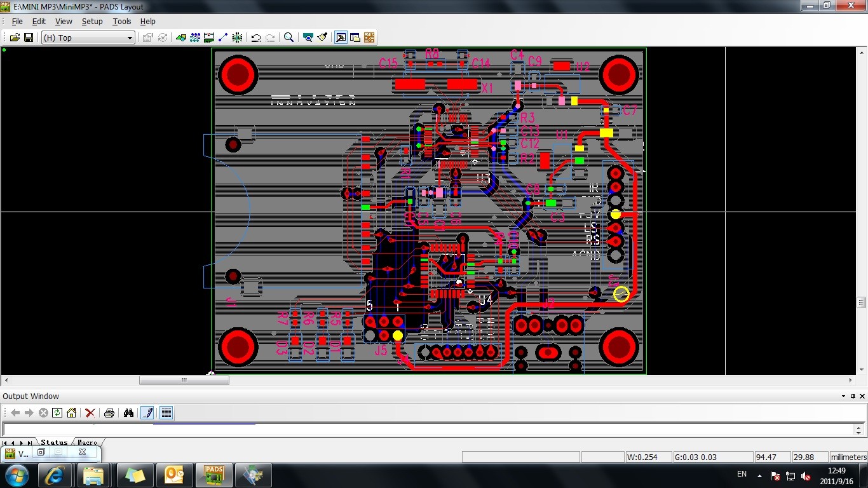Click the binoculars Find icon

click(x=128, y=413)
